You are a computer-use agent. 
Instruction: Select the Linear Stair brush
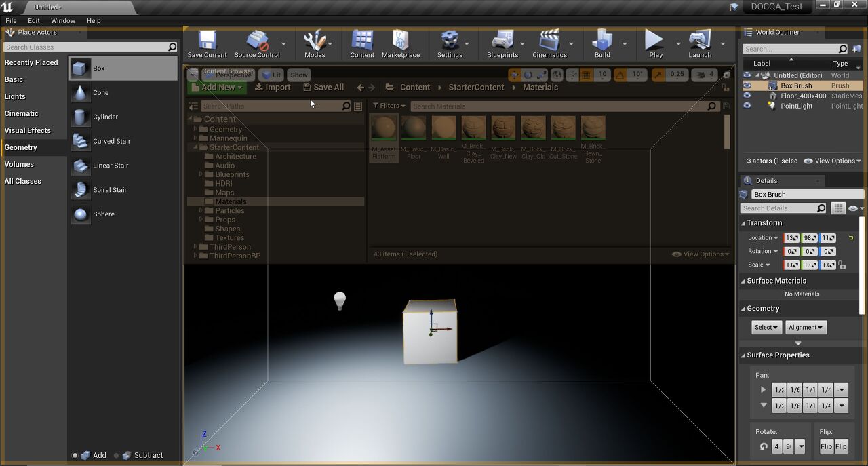[123, 166]
